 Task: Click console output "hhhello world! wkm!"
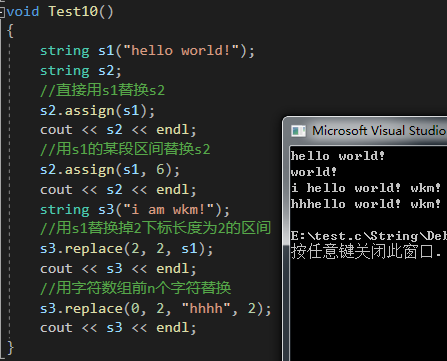pos(366,204)
